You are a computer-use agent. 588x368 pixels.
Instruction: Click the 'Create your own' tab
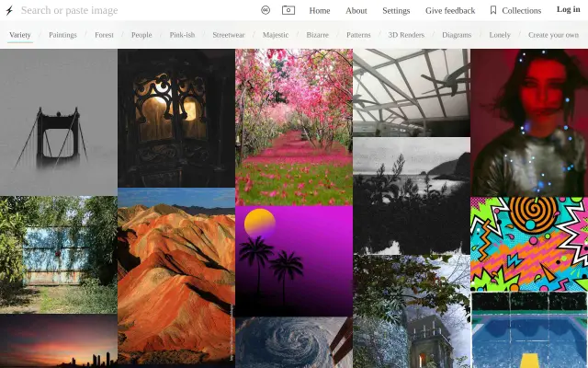pyautogui.click(x=553, y=35)
